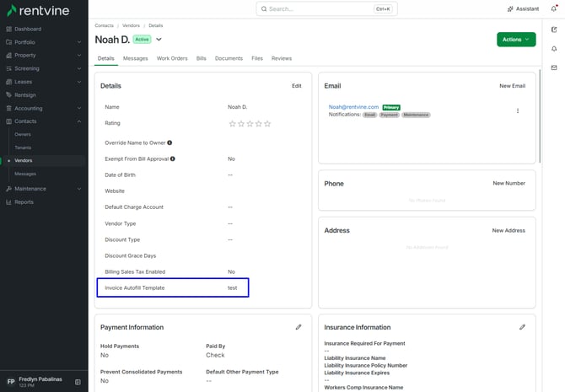
Task: Switch to the Reviews tab
Action: tap(282, 58)
